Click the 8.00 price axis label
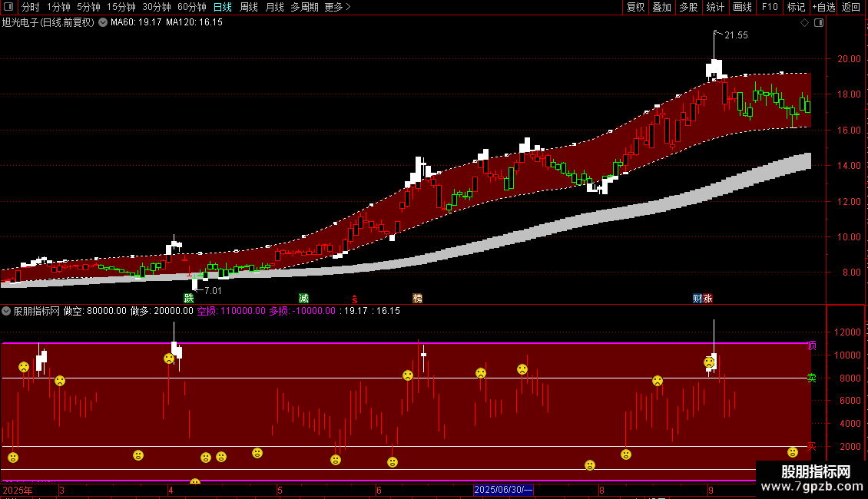The image size is (868, 499). pos(851,273)
